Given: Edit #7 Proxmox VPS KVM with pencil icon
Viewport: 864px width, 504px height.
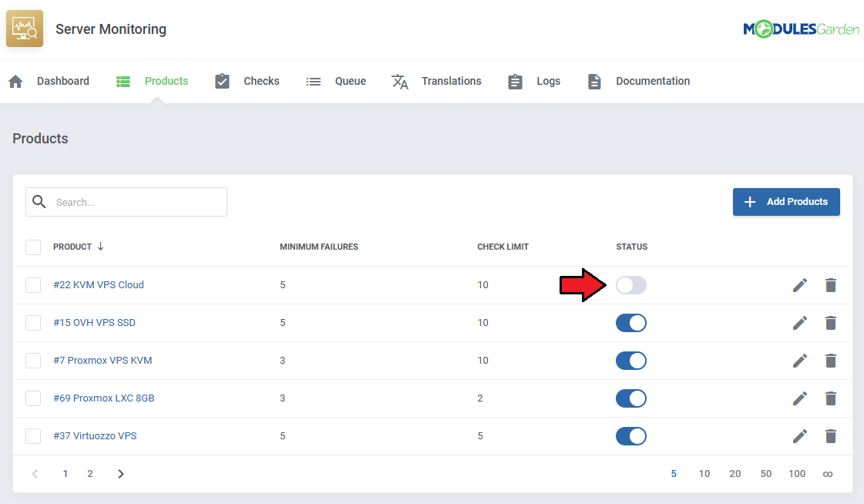Looking at the screenshot, I should pyautogui.click(x=800, y=361).
